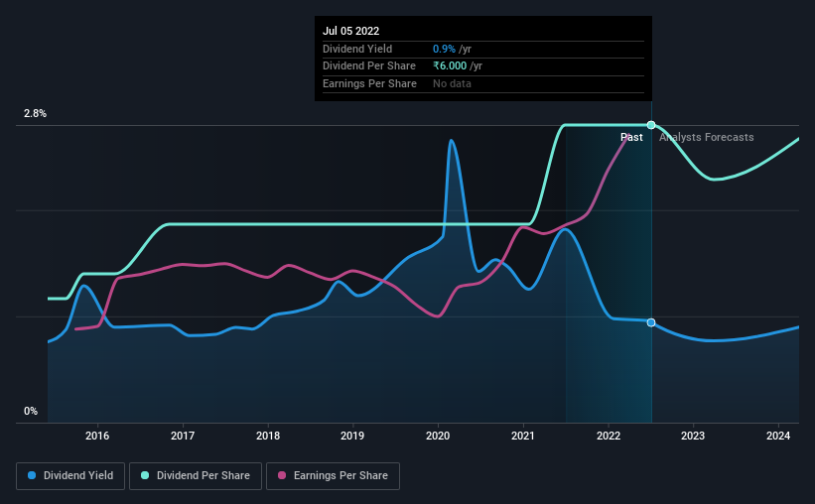Click the blue Dividend Yield legend dot
The image size is (815, 504).
click(x=32, y=475)
